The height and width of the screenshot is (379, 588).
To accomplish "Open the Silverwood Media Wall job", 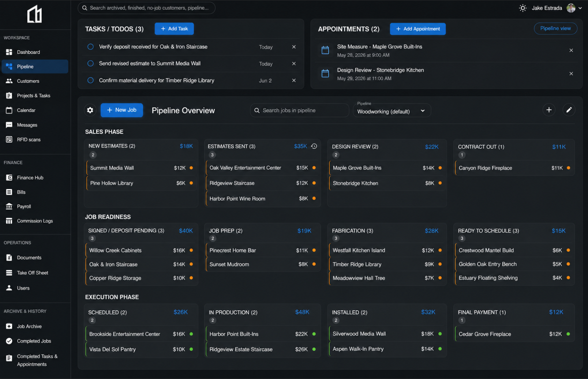I will [x=387, y=334].
